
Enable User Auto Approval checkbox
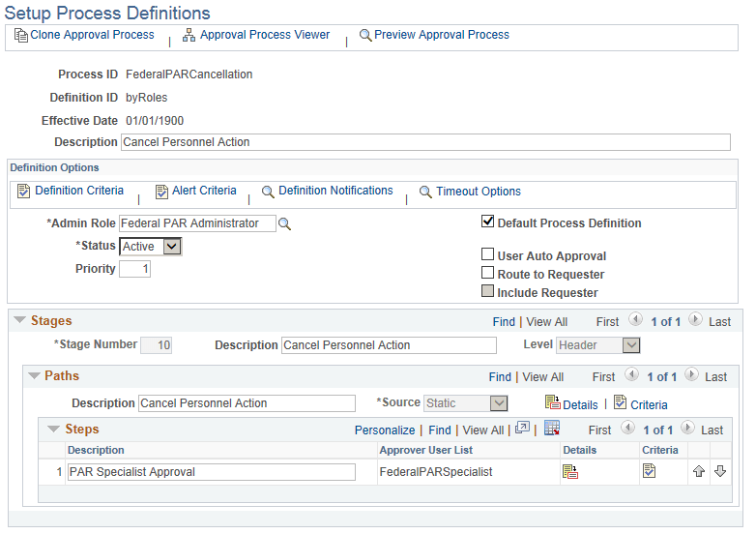point(488,255)
